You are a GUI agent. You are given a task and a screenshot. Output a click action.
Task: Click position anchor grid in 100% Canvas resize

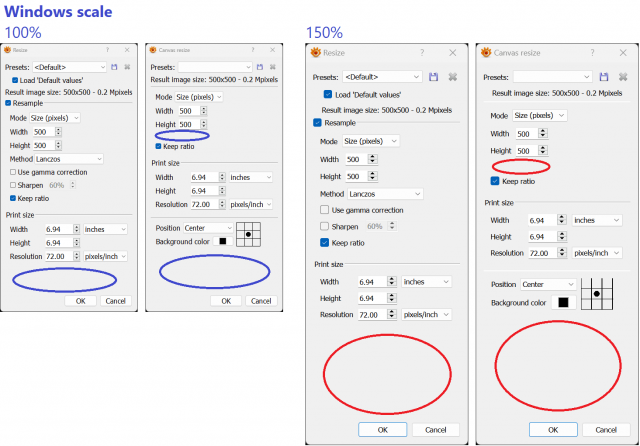[248, 234]
